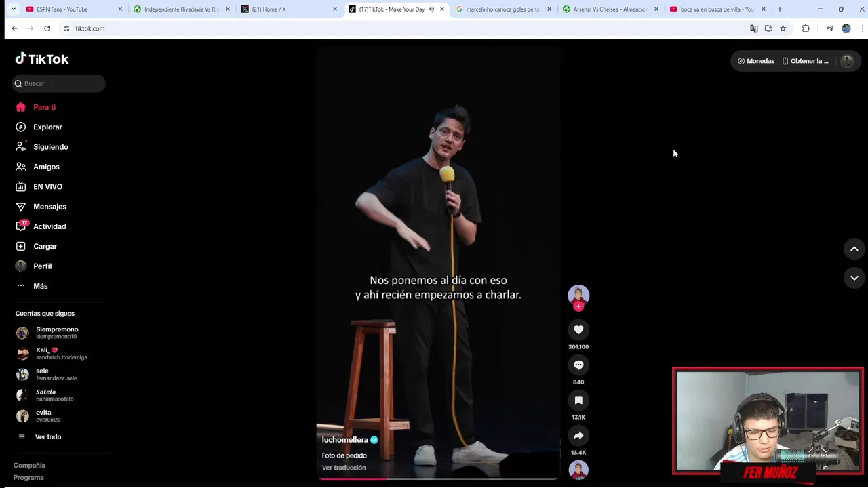This screenshot has height=488, width=868.
Task: Open the Amigos section
Action: click(46, 167)
